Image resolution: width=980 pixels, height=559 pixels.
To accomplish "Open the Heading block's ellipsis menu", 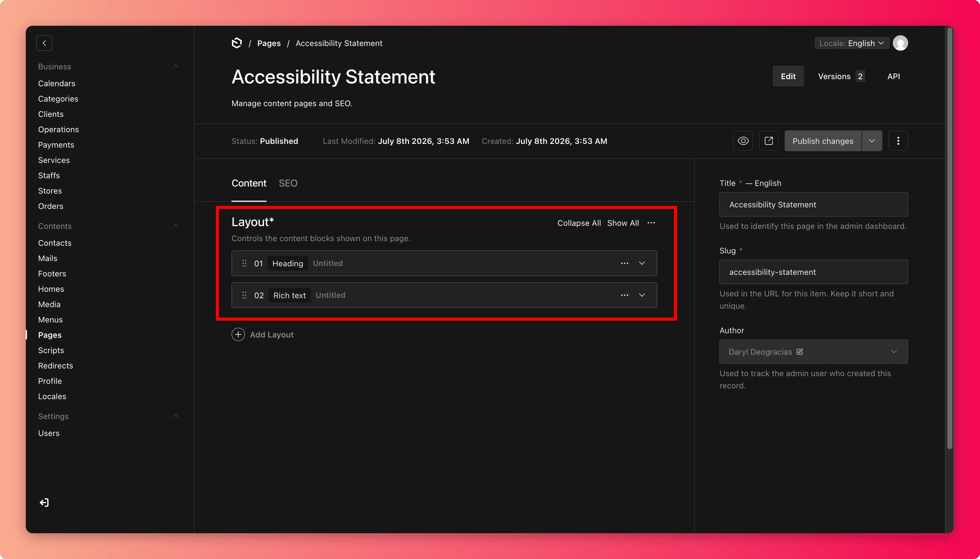I will tap(625, 263).
